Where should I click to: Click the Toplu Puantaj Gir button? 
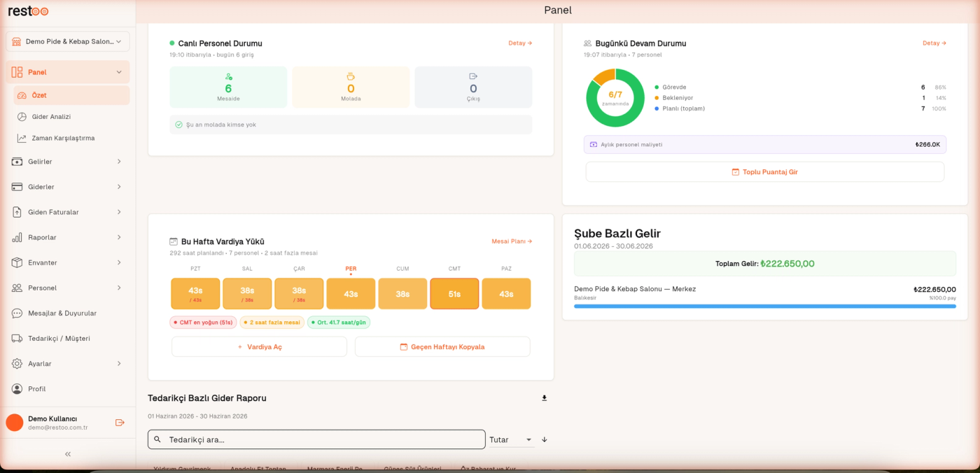pyautogui.click(x=765, y=172)
